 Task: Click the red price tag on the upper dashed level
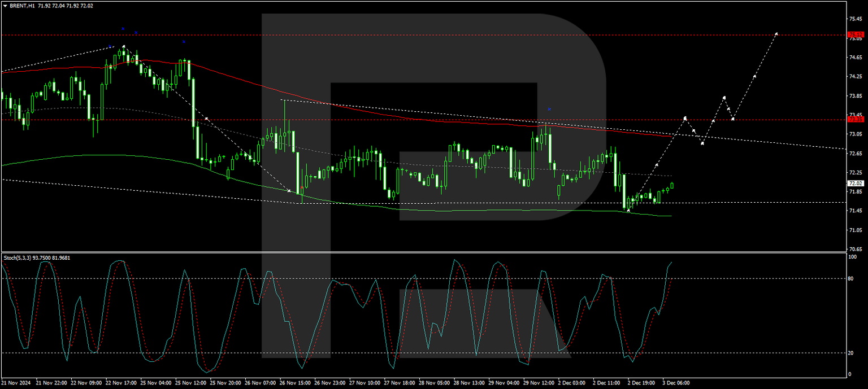pyautogui.click(x=856, y=34)
